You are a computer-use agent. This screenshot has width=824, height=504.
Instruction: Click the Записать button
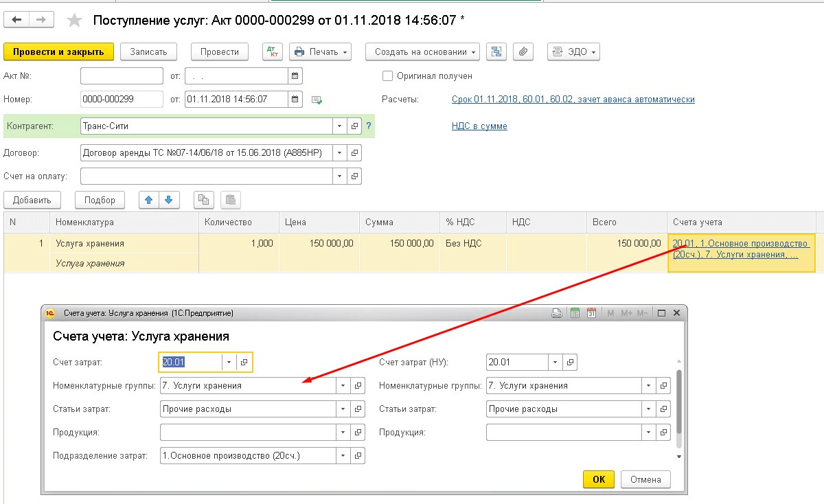(148, 51)
